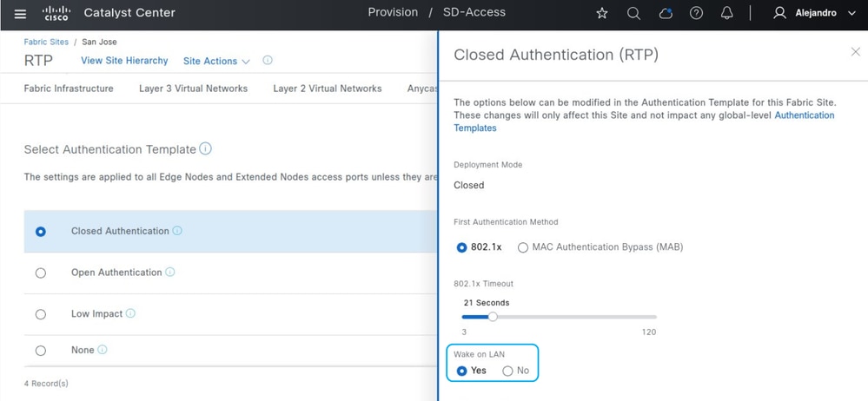The image size is (868, 401).
Task: Click the Fabric Sites breadcrumb link
Action: (47, 42)
